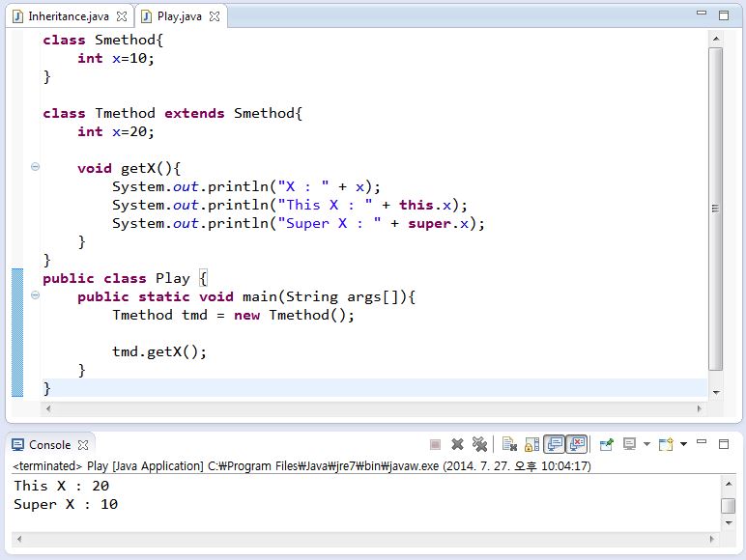
Task: Maximize the Console view
Action: point(724,444)
